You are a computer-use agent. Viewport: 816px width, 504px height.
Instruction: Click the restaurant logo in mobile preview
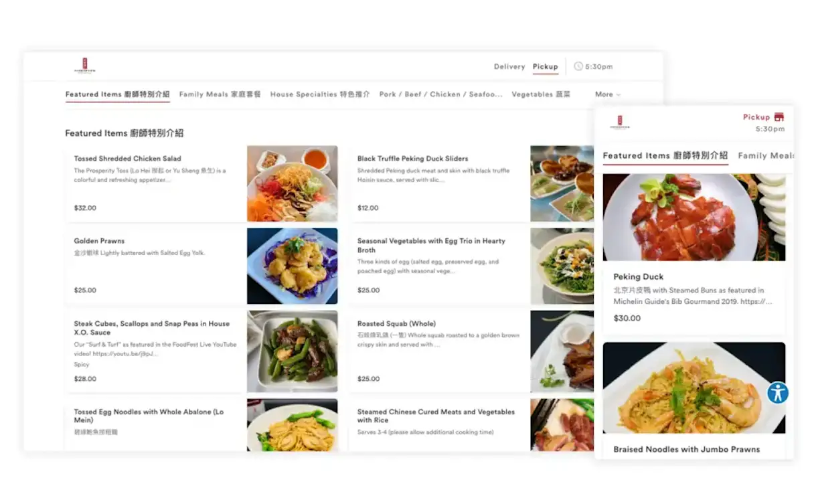point(620,122)
